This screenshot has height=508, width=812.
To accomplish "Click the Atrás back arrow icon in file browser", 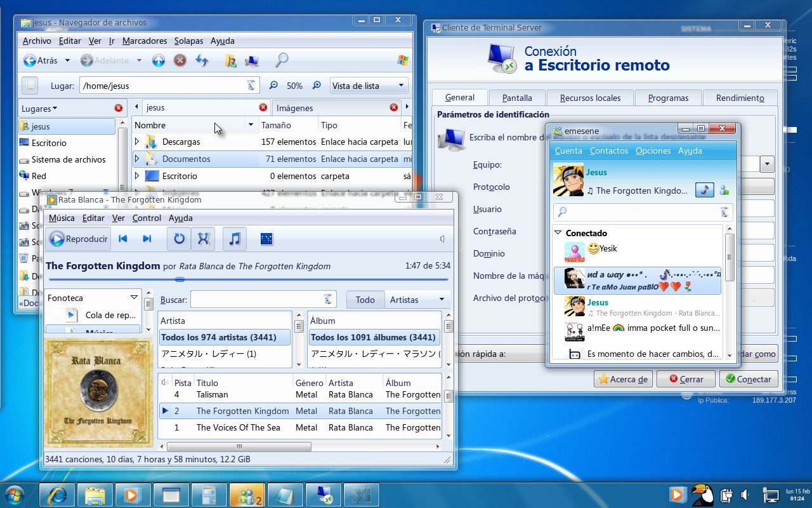I will click(x=30, y=60).
